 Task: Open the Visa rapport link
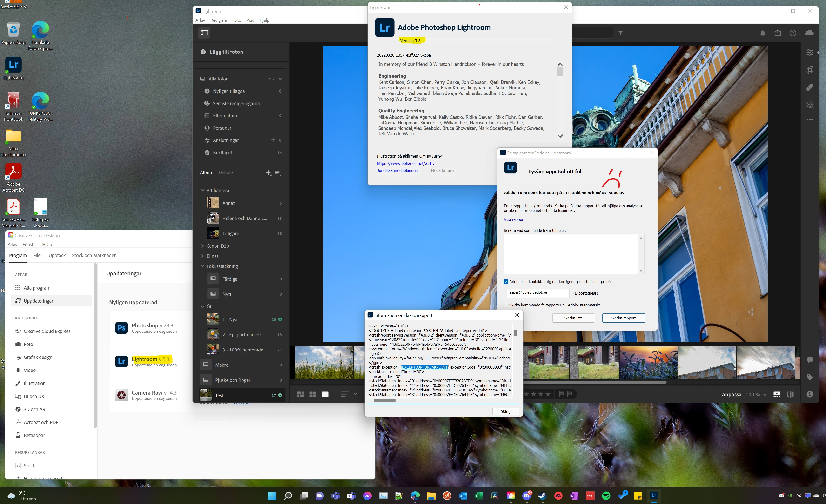click(514, 219)
